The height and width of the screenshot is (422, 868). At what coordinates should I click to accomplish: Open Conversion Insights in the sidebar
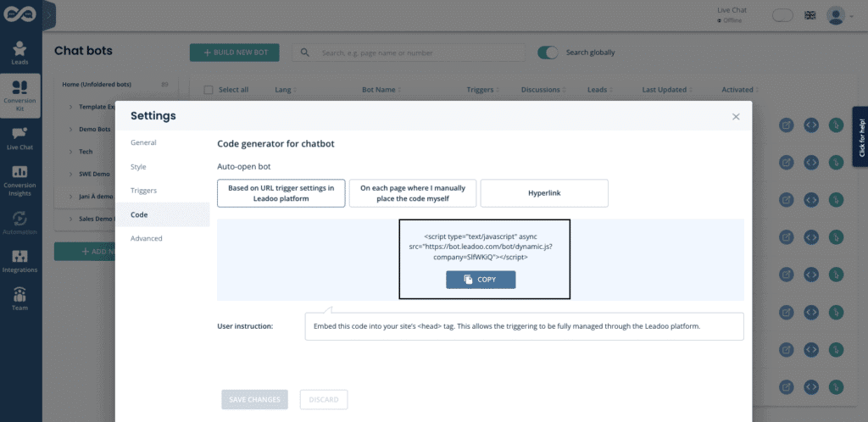click(x=20, y=176)
